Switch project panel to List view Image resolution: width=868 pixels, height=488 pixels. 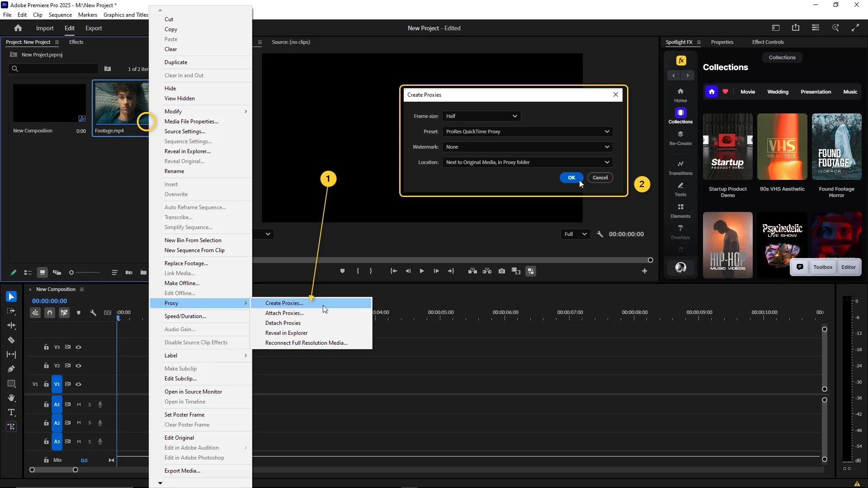pos(28,272)
